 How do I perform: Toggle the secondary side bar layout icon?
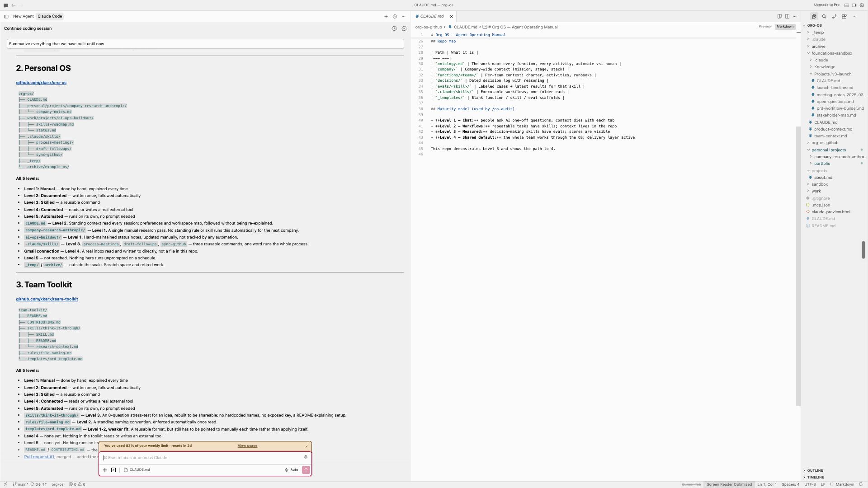tap(854, 5)
